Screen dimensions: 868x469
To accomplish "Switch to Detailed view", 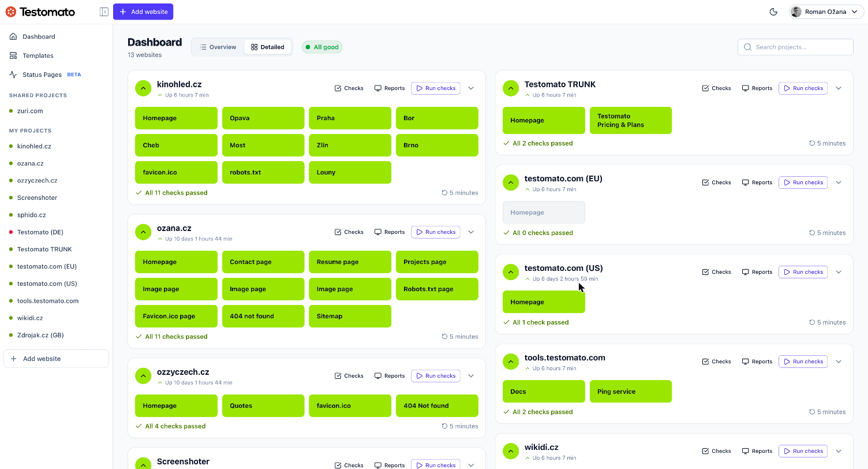I will point(268,47).
